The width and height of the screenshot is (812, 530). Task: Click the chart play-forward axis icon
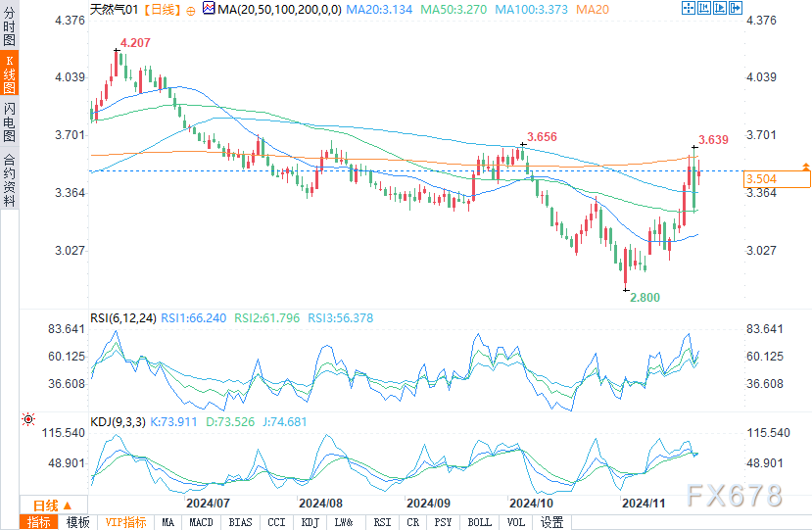[x=719, y=8]
